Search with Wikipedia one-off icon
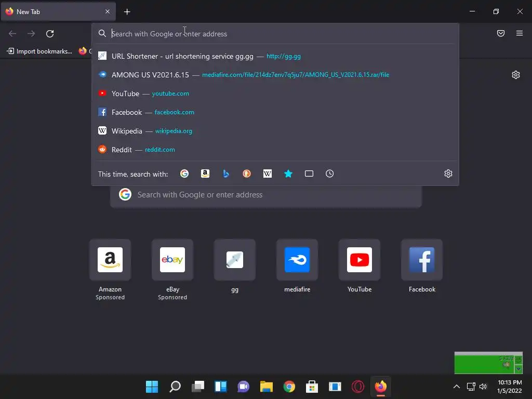Viewport: 532px width, 399px height. pyautogui.click(x=268, y=174)
